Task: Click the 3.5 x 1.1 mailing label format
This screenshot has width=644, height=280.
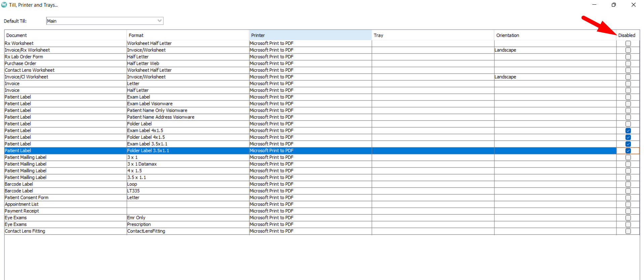Action: [x=188, y=177]
